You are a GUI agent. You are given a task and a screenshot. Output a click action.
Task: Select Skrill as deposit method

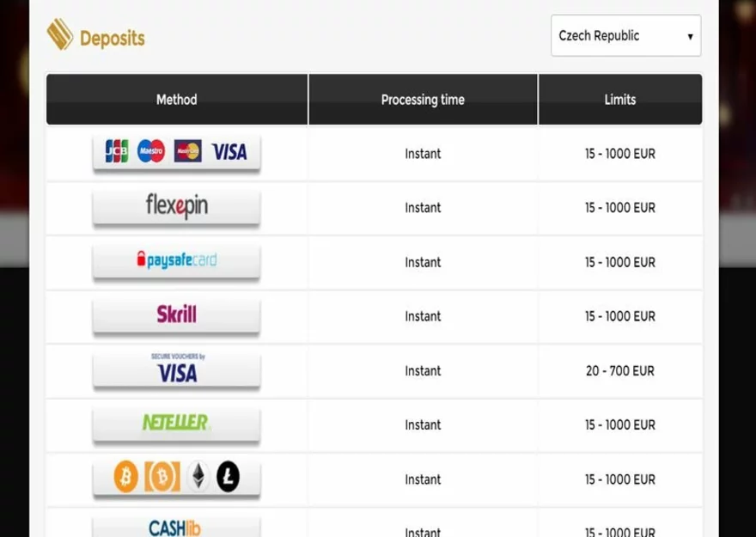pos(176,315)
